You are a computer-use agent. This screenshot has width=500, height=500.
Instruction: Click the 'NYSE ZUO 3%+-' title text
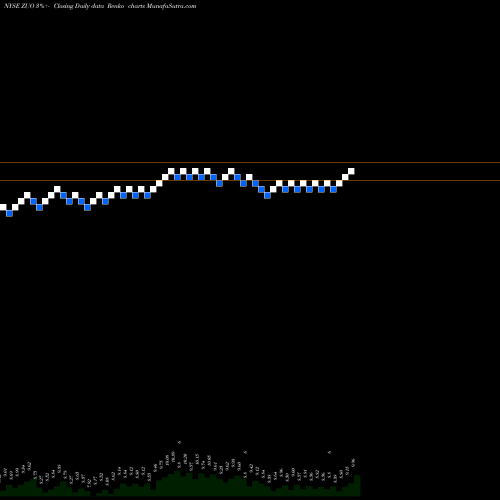[x=27, y=6]
